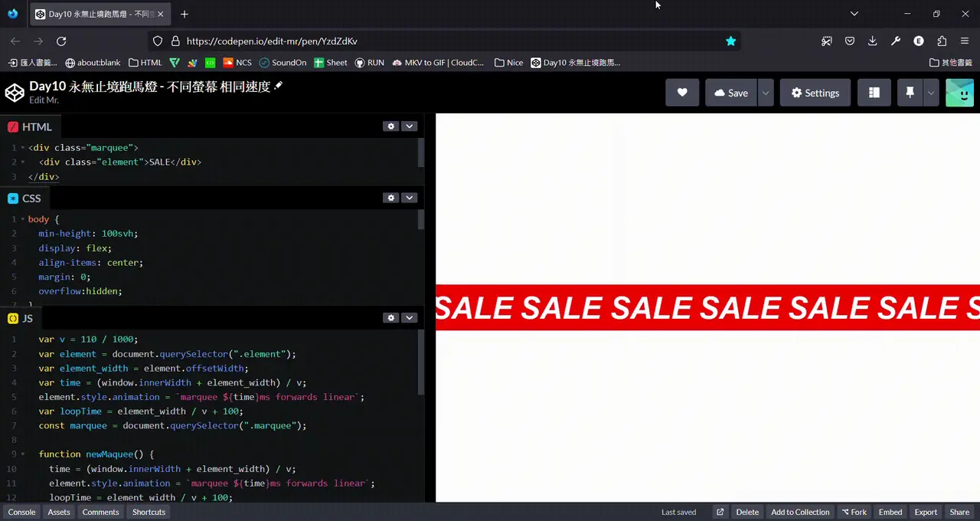Reload the page
The image size is (980, 521).
point(61,41)
